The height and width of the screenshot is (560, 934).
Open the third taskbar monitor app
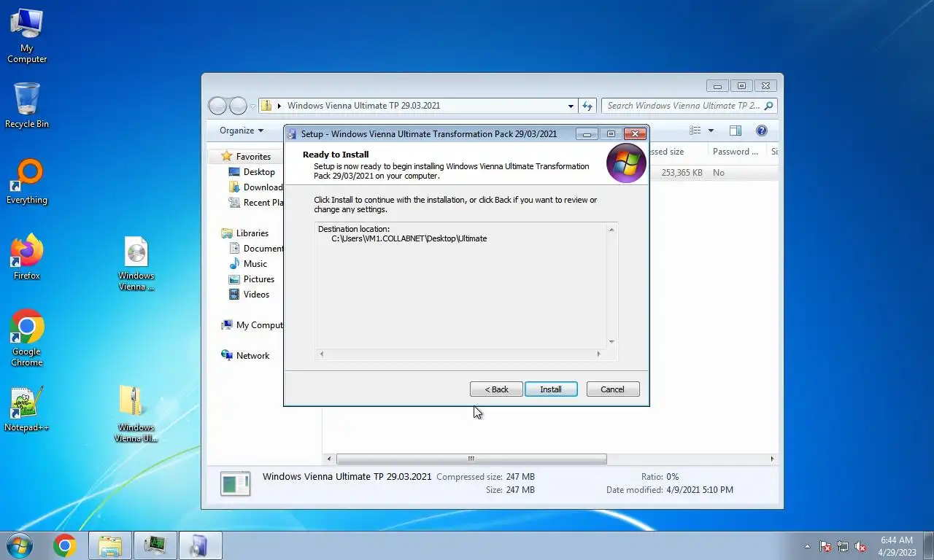point(155,545)
